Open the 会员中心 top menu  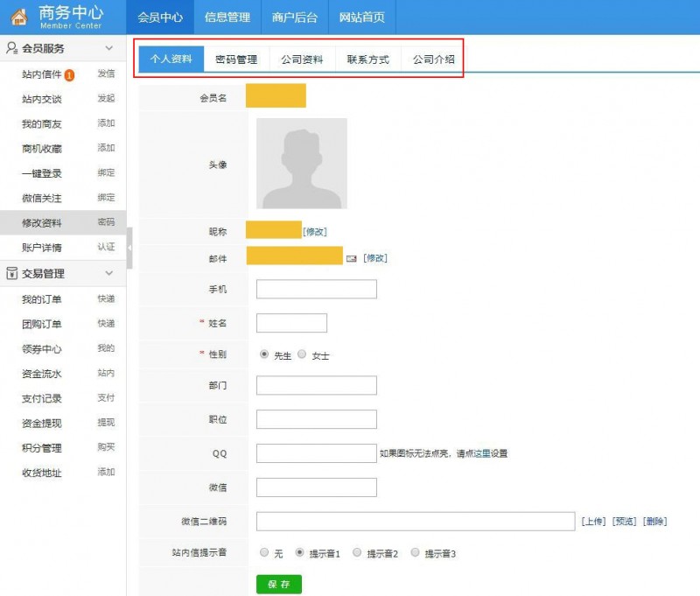[x=160, y=18]
